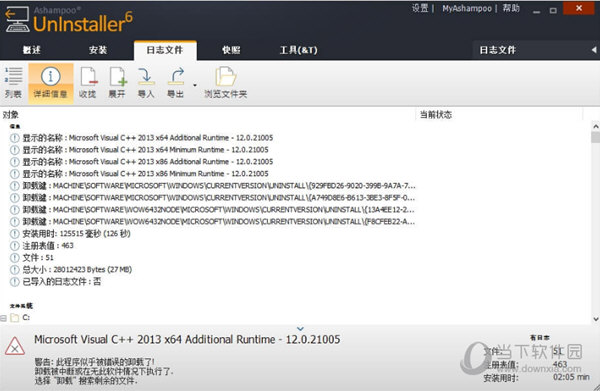The height and width of the screenshot is (391, 600).
Task: Maximize the UnInstaller window
Action: click(553, 10)
